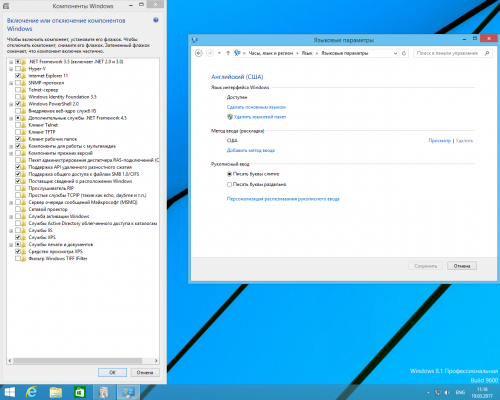
Task: Open the address bar history dropdown
Action: pyautogui.click(x=395, y=53)
